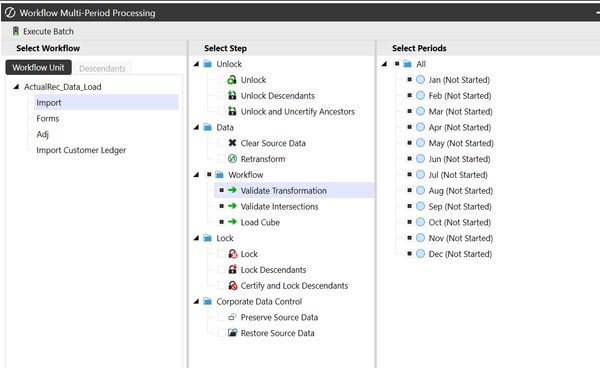Toggle the Validate Intersections checkbox
This screenshot has height=368, width=600.
tap(221, 206)
